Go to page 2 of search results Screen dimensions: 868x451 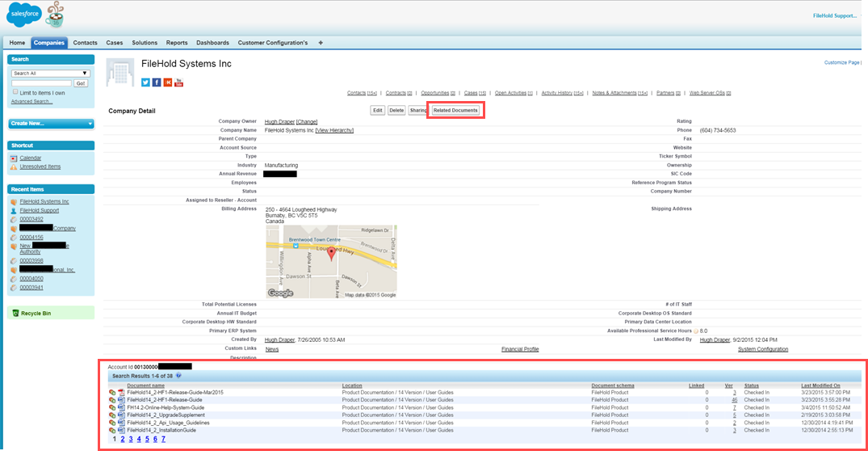(123, 439)
